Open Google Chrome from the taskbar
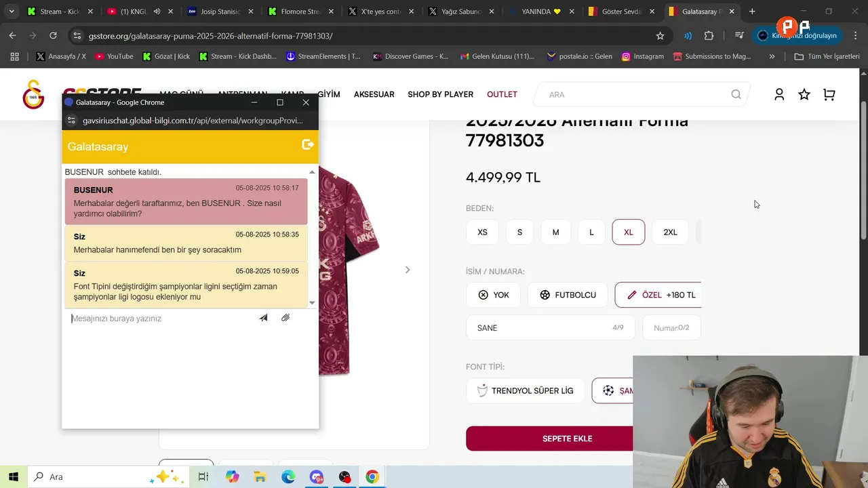868x488 pixels. point(372,477)
